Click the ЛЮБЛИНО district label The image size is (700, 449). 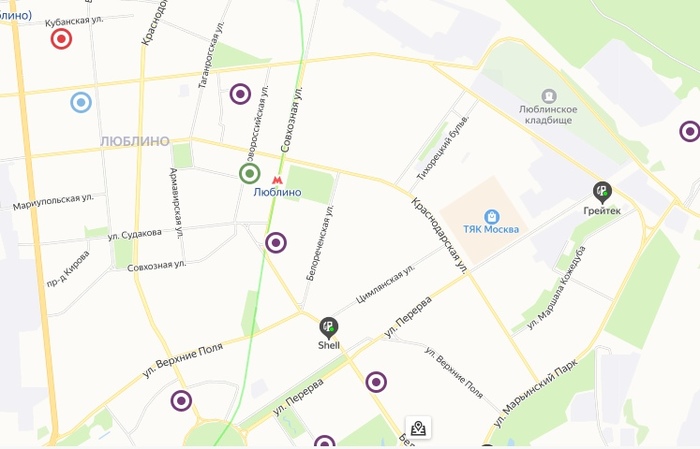(x=135, y=141)
